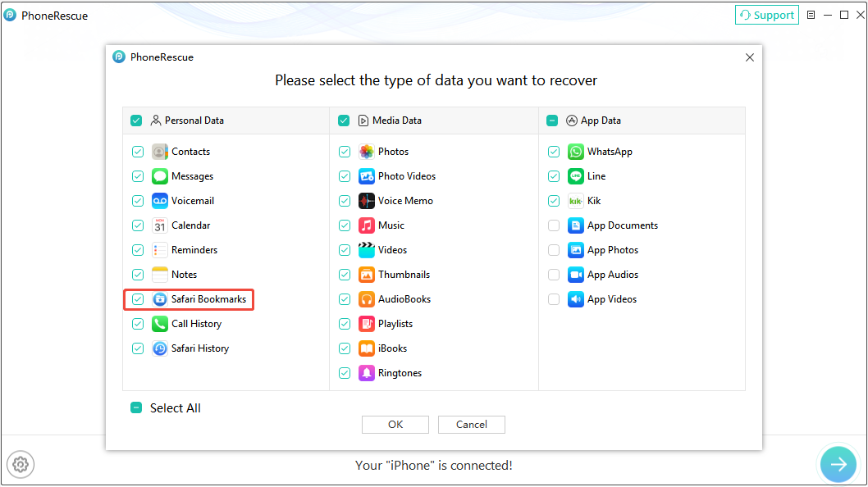
Task: Click the Call History label
Action: (197, 324)
